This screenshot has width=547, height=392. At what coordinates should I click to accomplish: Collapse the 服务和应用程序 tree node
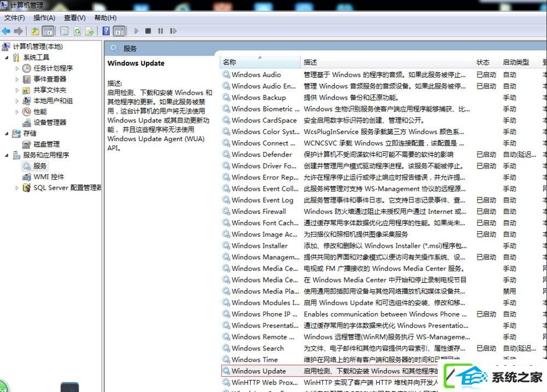[7, 155]
